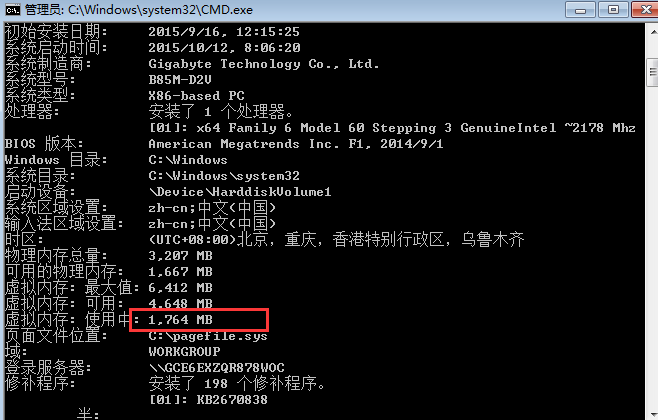
Task: Click the 物理内存总量 label
Action: pyautogui.click(x=55, y=256)
